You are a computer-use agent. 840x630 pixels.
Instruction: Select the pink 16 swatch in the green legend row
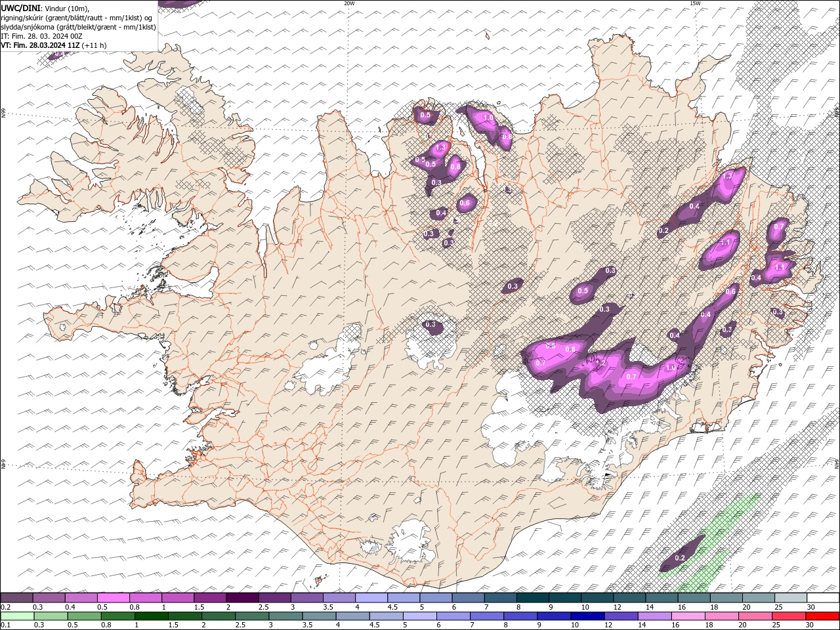coord(688,616)
